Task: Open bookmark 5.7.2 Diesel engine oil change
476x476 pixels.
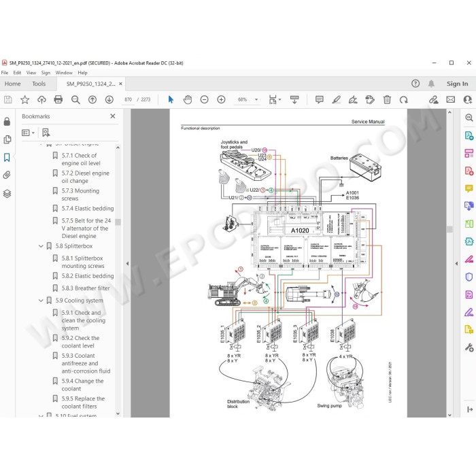Action: (x=85, y=177)
